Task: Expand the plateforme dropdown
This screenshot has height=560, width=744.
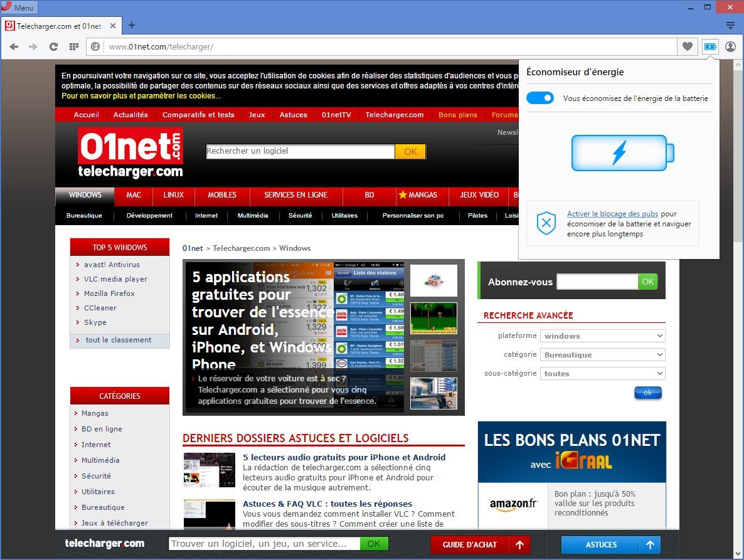Action: click(x=602, y=336)
